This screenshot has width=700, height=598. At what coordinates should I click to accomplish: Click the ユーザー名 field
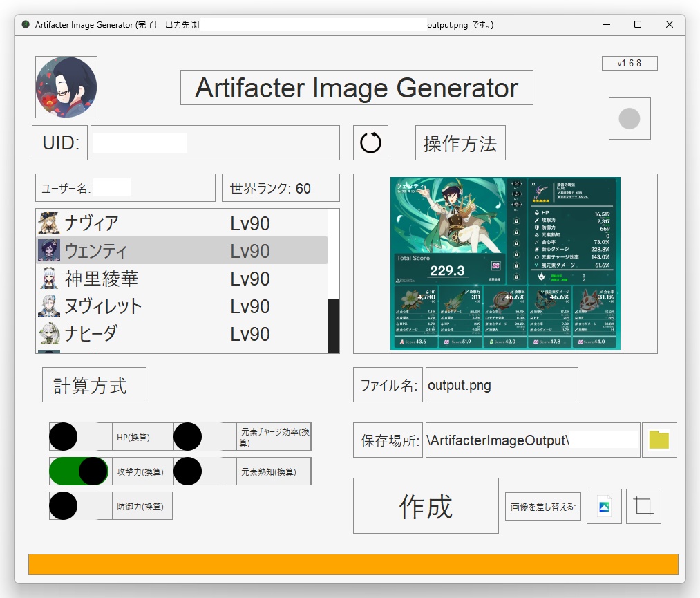126,188
